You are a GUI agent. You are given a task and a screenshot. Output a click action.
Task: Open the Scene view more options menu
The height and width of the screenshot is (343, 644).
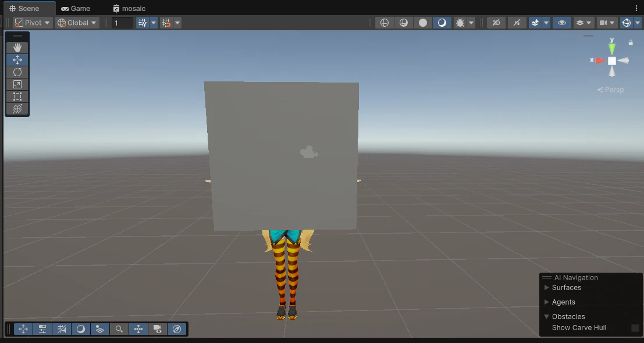pos(636,9)
